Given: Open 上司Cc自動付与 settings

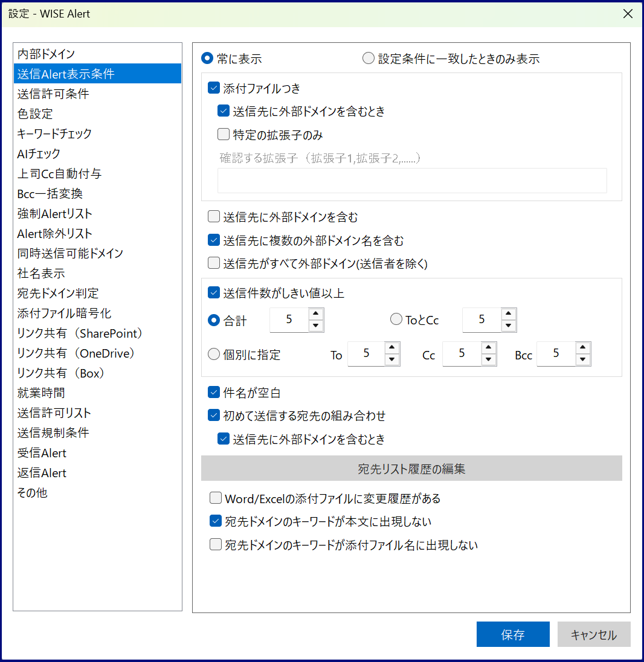Looking at the screenshot, I should pyautogui.click(x=97, y=173).
